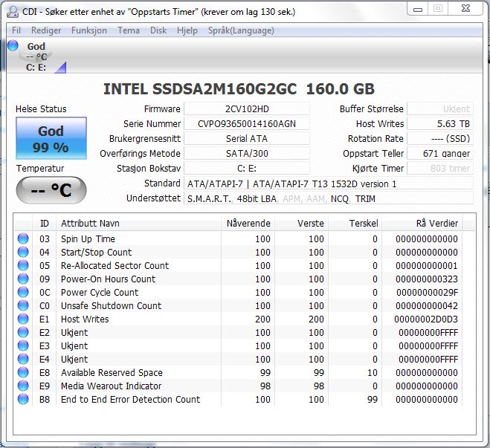Click status orb for End to End Error Detection
490x448 pixels.
tap(23, 399)
